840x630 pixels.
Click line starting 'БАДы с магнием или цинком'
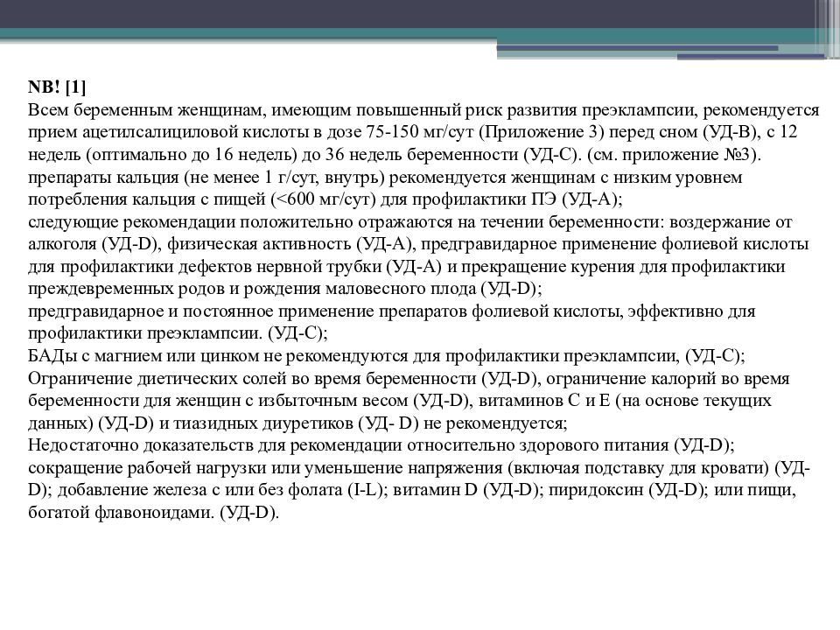pos(386,356)
